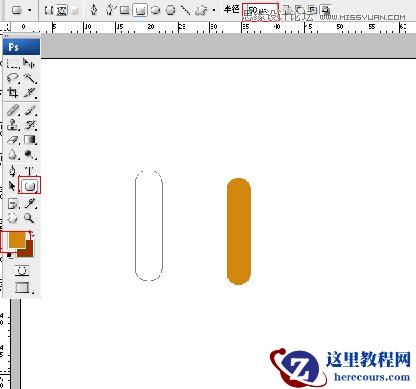Reset default foreground and background colors

coord(10,255)
